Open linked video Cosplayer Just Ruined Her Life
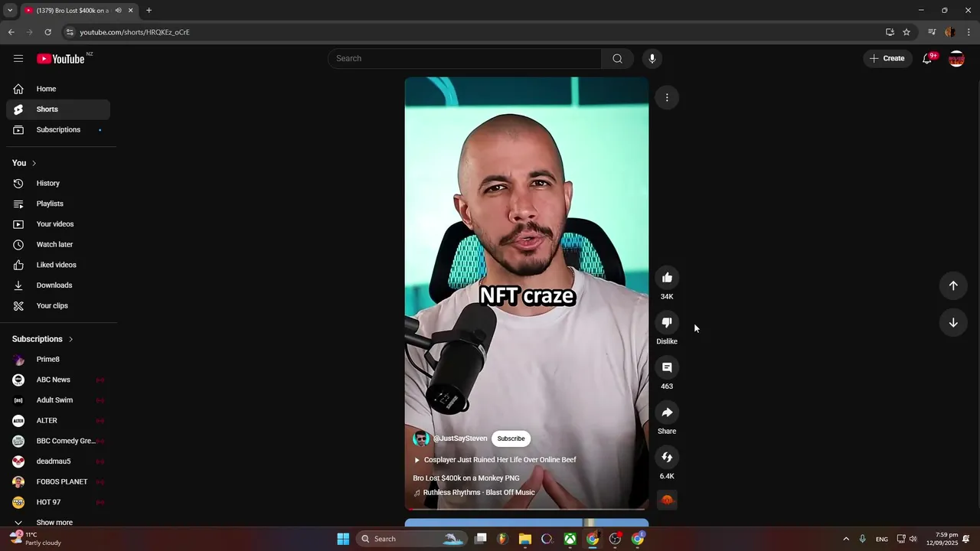This screenshot has height=551, width=980. (x=495, y=460)
